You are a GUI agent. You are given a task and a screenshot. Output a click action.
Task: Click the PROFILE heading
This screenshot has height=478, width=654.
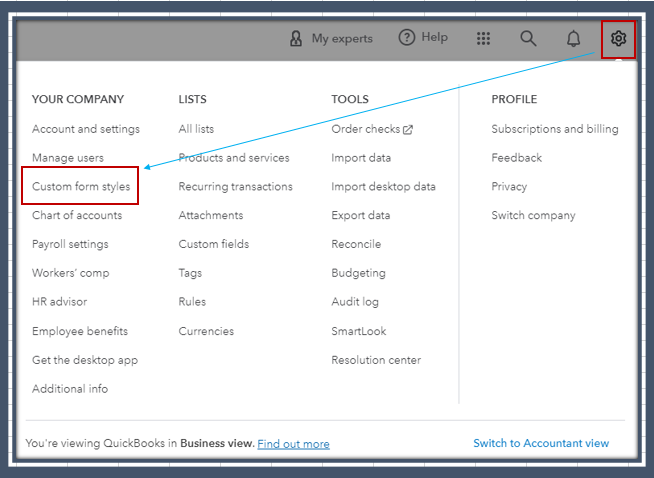tap(514, 99)
